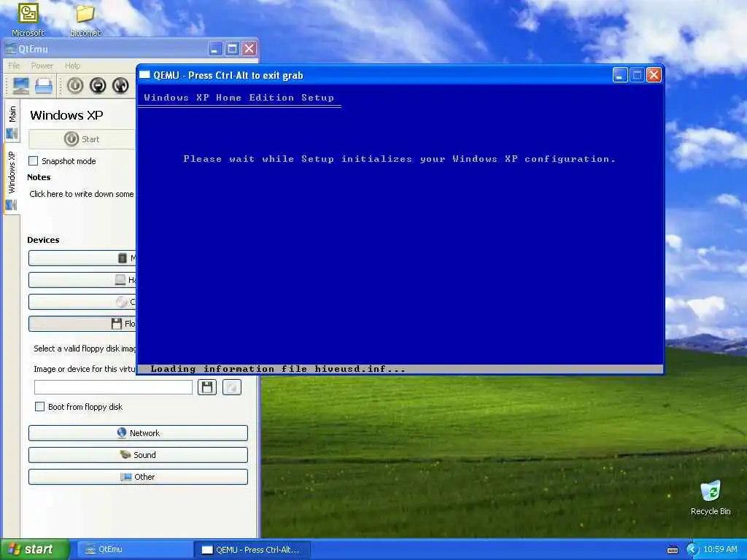Maximize the QtEmu window
Screen dimensions: 747x560
(x=232, y=49)
